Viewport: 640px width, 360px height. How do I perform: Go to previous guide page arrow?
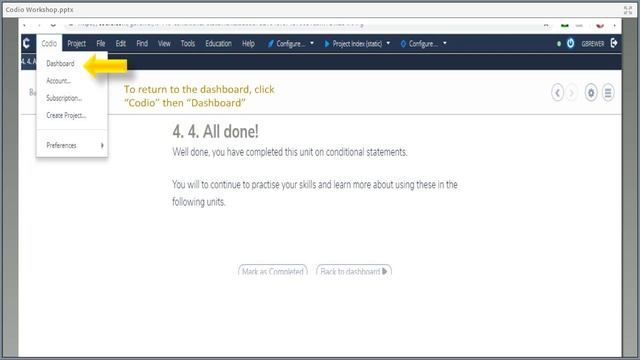click(558, 93)
